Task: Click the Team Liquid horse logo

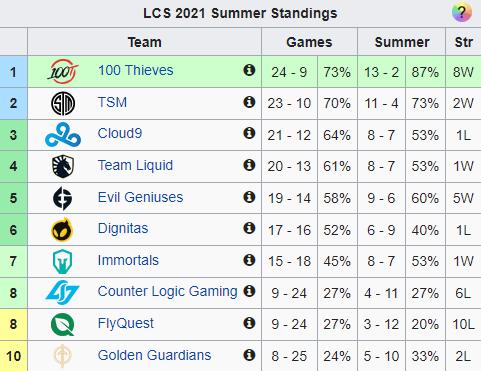Action: 63,166
